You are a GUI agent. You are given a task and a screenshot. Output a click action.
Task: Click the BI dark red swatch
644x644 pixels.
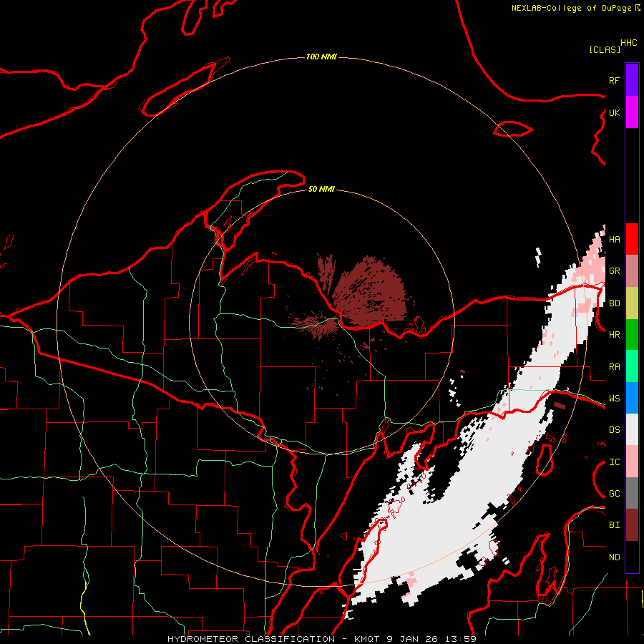click(632, 525)
